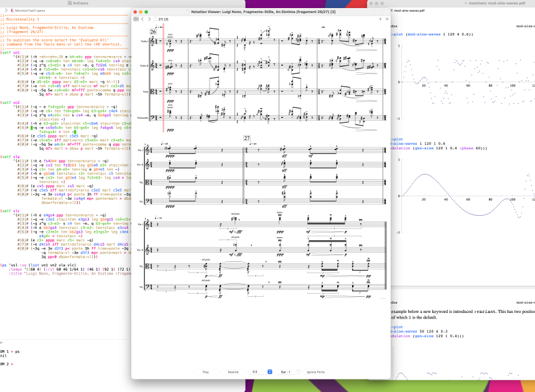Click the plus icon in viewer toolbar
The height and width of the screenshot is (392, 535).
[379, 19]
